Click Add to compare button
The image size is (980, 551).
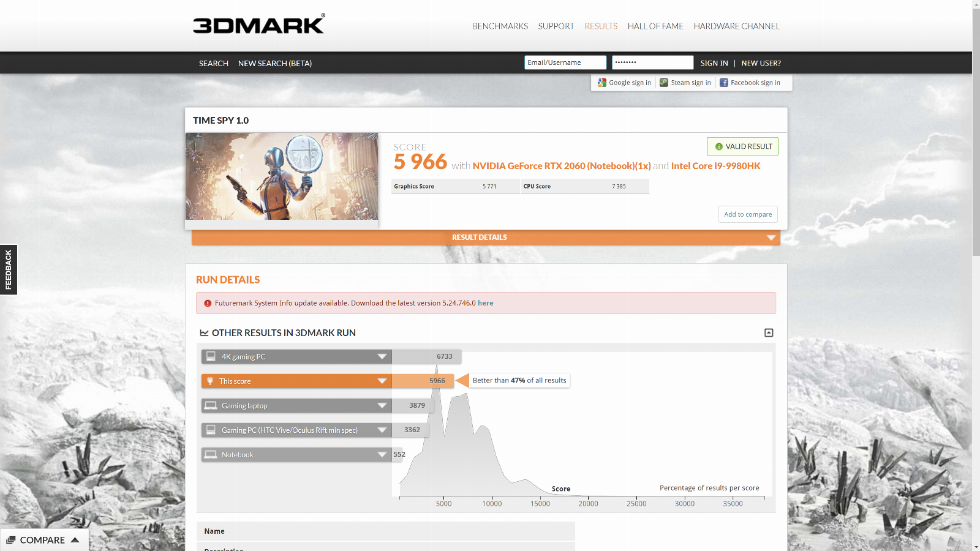click(x=748, y=214)
